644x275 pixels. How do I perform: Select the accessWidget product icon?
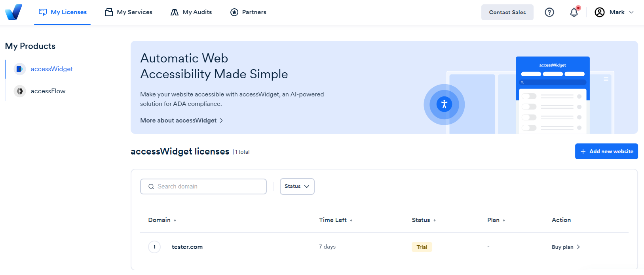coord(19,69)
